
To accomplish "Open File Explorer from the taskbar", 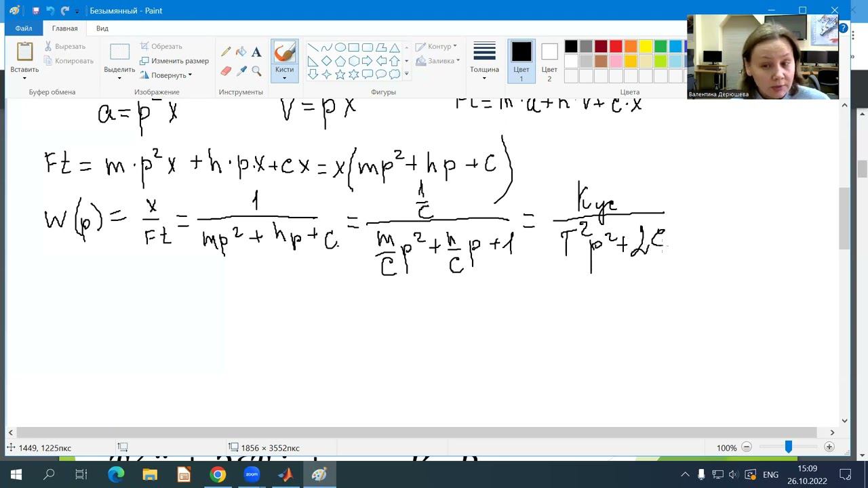I will [x=150, y=474].
